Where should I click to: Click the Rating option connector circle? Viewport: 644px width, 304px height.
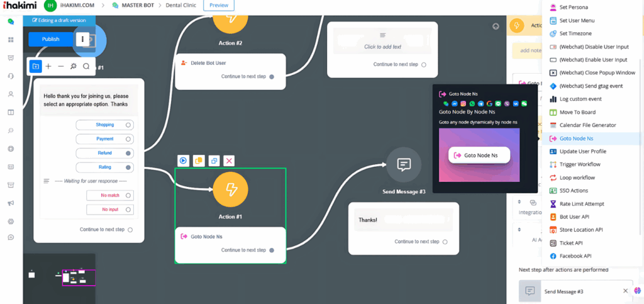coord(128,167)
